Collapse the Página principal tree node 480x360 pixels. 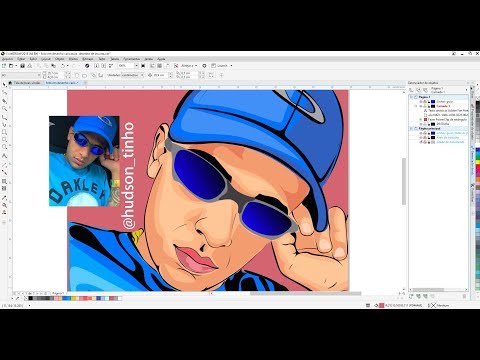(x=411, y=128)
